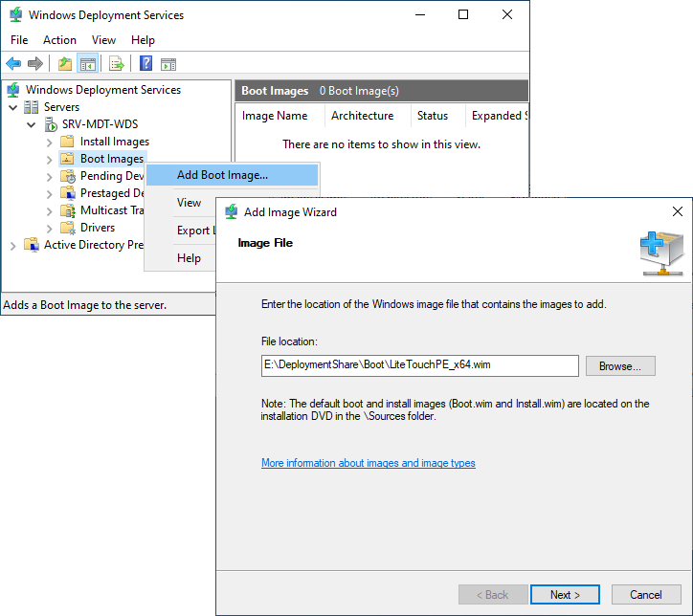Click the Windows Deployment Services root node icon
The height and width of the screenshot is (616, 693).
(13, 90)
